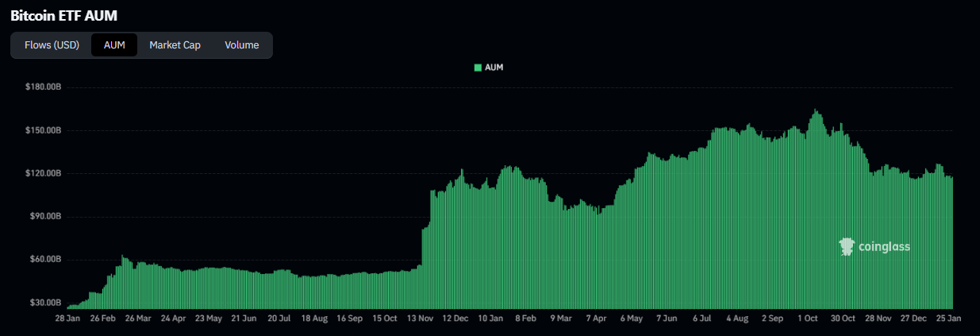Switch to the Volume tab
The height and width of the screenshot is (336, 980).
(241, 45)
